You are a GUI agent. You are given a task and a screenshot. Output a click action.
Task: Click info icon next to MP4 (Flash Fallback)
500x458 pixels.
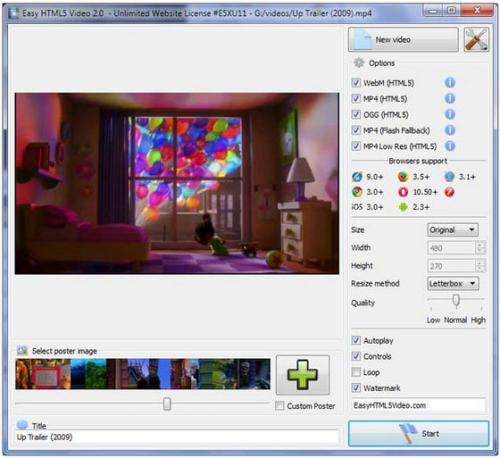tap(450, 130)
